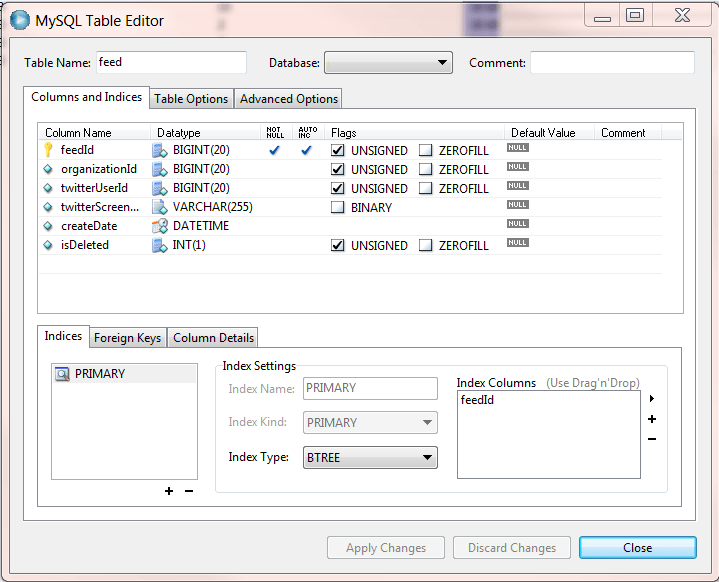719x582 pixels.
Task: Click the primary key icon beside feedId
Action: click(x=48, y=150)
